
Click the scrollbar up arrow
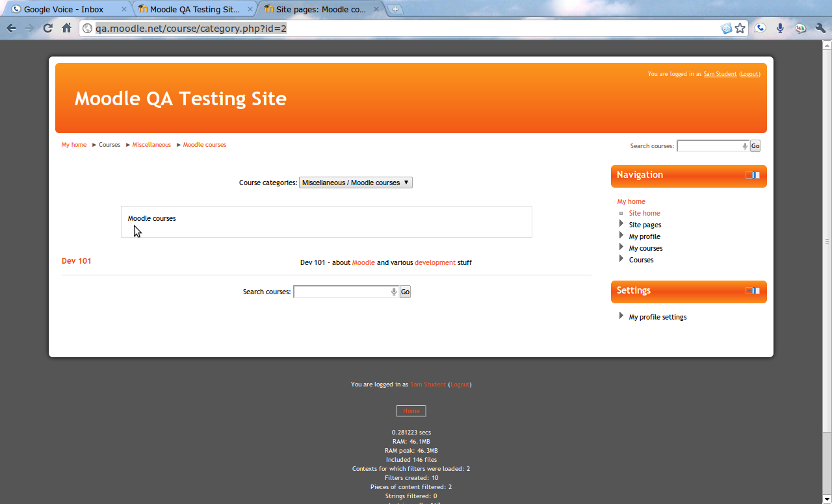[x=827, y=45]
